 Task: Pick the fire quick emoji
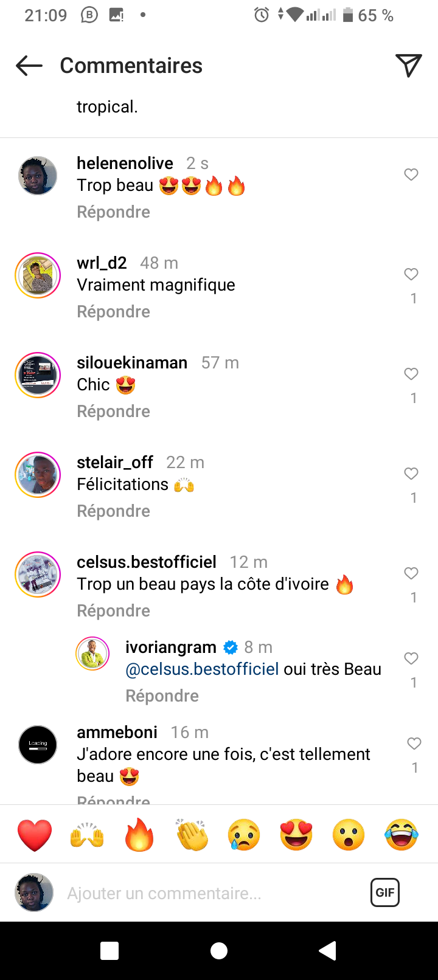tap(139, 835)
